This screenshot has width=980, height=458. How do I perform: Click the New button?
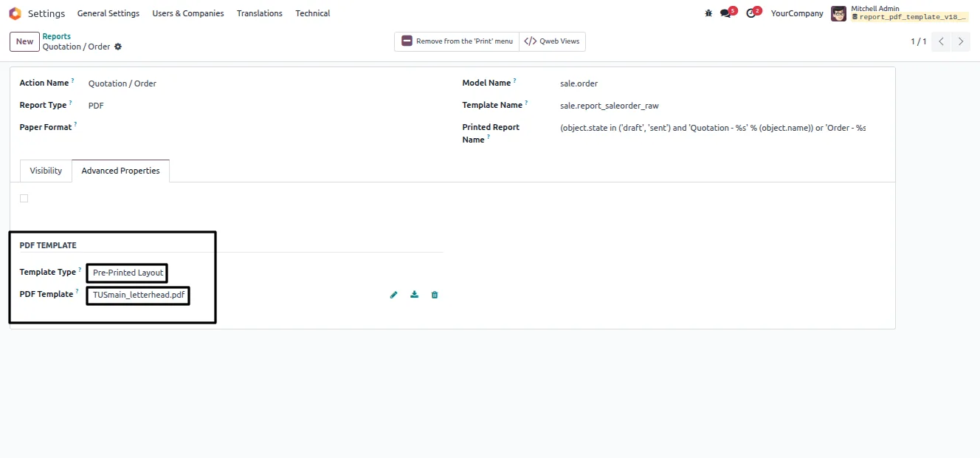tap(24, 41)
